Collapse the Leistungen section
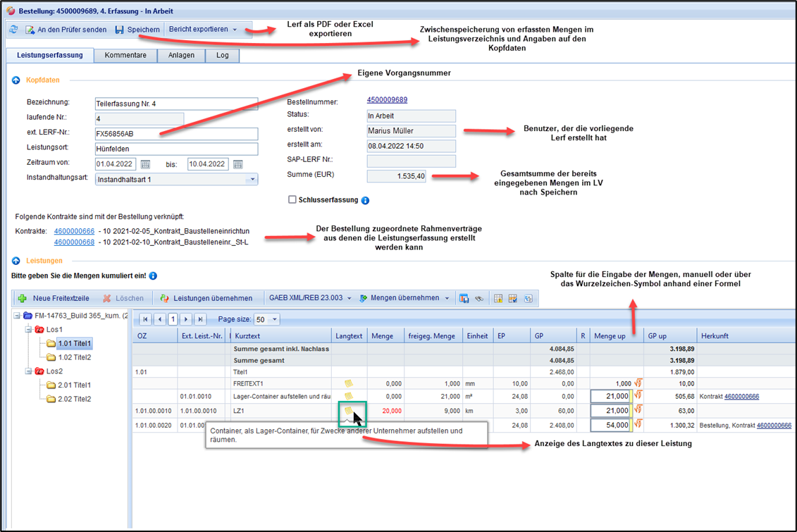This screenshot has width=797, height=532. (x=16, y=261)
